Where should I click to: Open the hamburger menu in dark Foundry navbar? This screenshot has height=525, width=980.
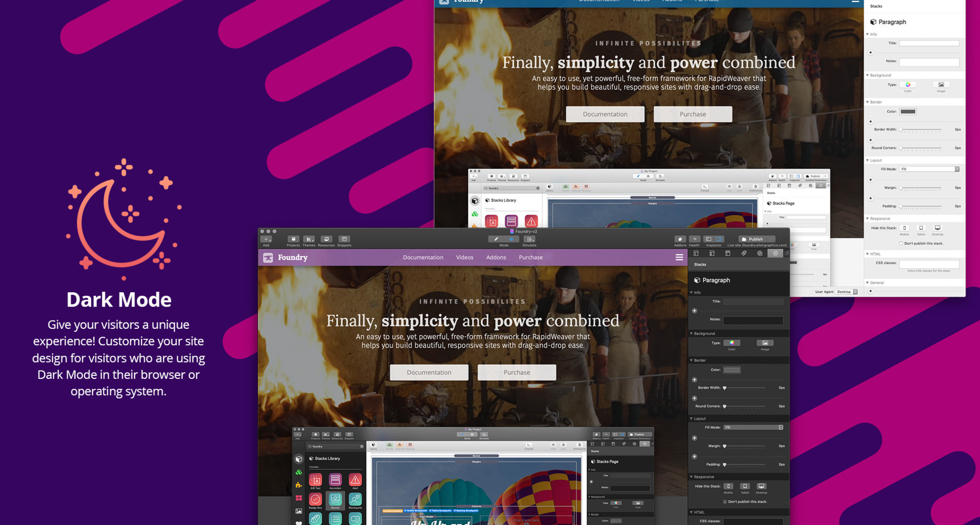tap(679, 258)
